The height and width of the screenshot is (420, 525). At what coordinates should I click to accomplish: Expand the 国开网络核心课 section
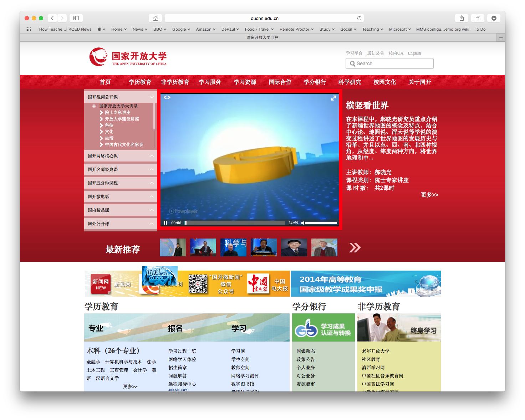pos(152,156)
